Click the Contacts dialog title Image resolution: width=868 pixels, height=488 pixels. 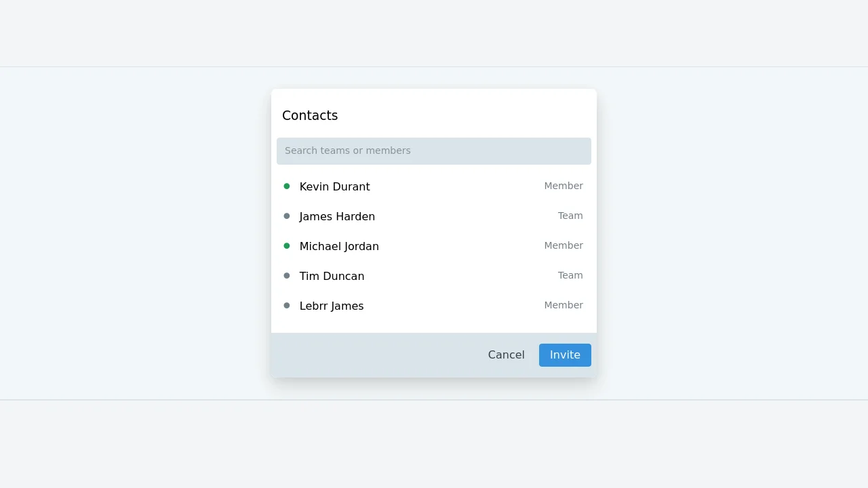pos(310,115)
